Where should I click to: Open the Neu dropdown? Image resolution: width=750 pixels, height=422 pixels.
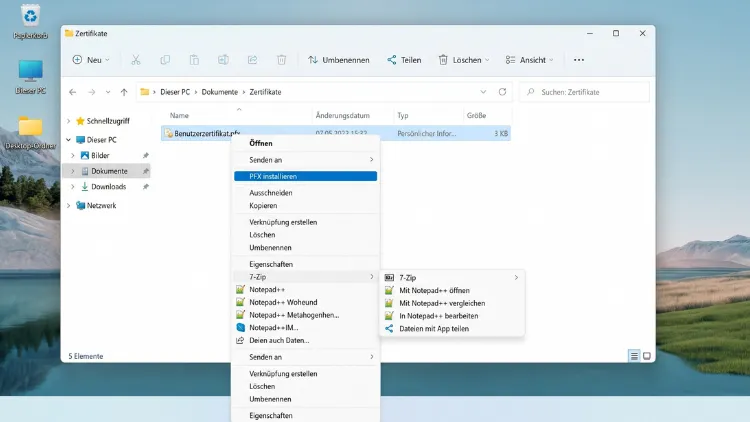pyautogui.click(x=91, y=60)
